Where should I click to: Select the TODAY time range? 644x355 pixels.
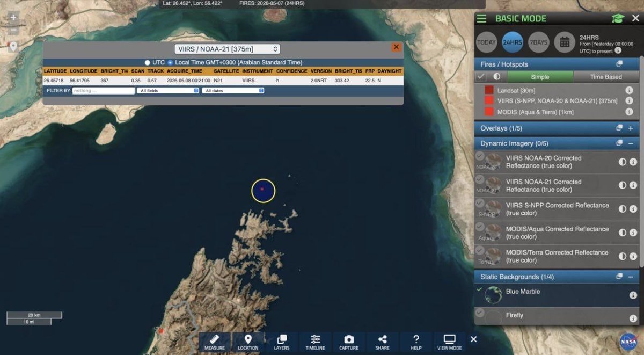pos(487,42)
